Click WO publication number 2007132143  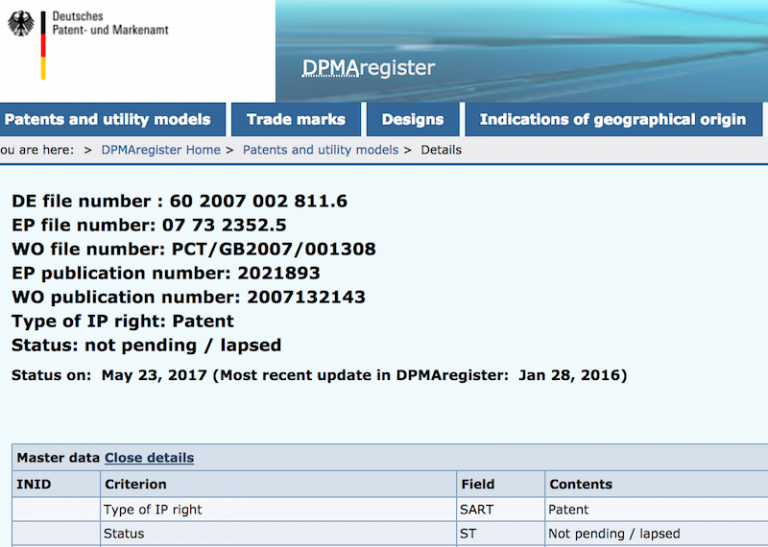tap(188, 297)
